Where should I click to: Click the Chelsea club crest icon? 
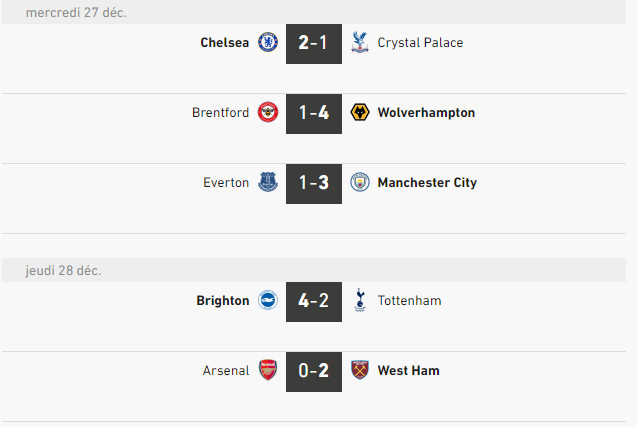point(268,43)
